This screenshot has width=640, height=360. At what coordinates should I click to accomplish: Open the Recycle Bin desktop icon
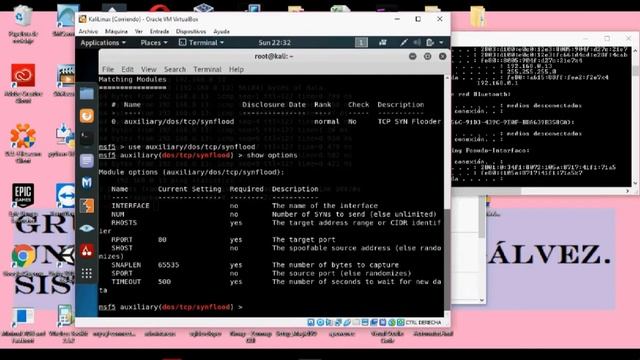pos(22,24)
